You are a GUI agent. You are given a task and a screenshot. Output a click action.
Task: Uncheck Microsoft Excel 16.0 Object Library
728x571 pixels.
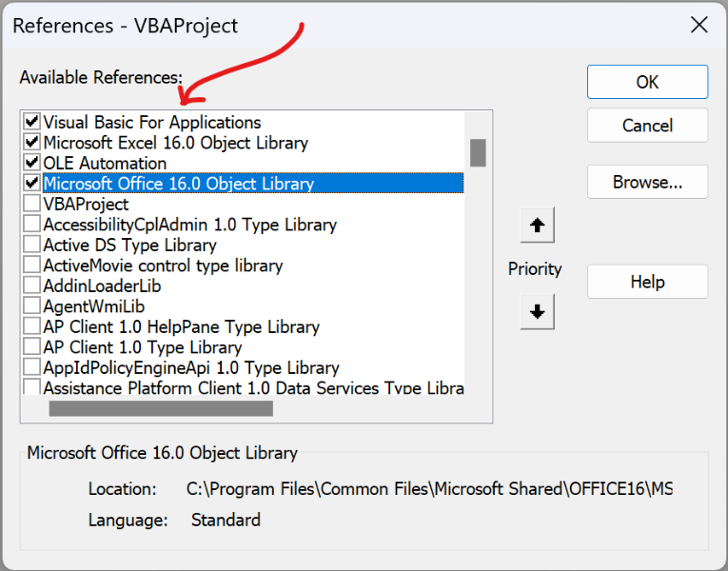coord(31,143)
